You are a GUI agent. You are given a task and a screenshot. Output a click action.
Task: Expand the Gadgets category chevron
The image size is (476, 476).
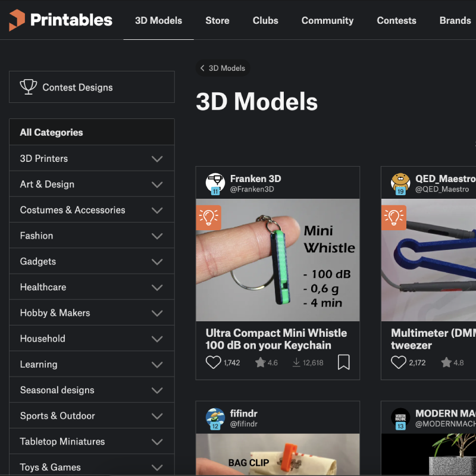pos(157,261)
